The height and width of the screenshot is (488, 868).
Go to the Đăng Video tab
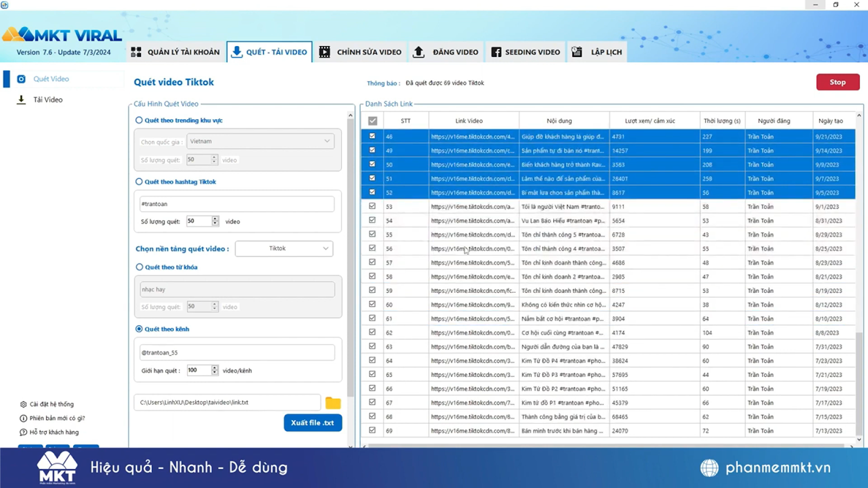(446, 52)
